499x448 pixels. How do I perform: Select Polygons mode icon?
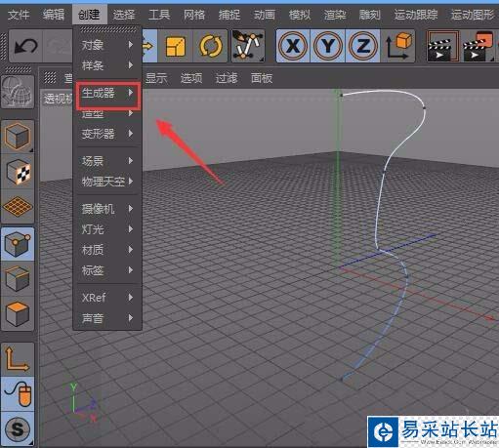[18, 313]
